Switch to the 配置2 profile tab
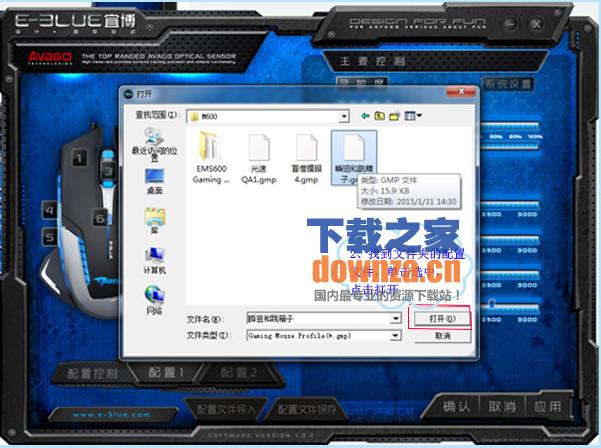This screenshot has height=448, width=601. 238,372
